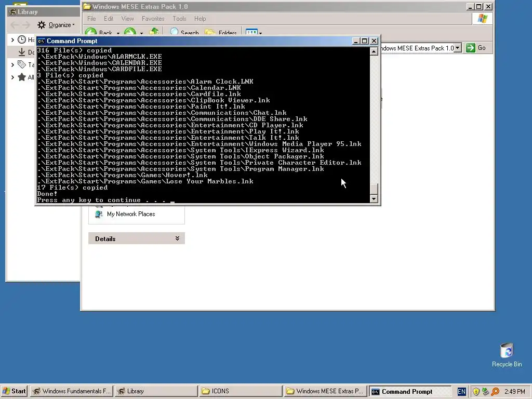
Task: Minimize the Command Prompt window
Action: click(x=356, y=41)
